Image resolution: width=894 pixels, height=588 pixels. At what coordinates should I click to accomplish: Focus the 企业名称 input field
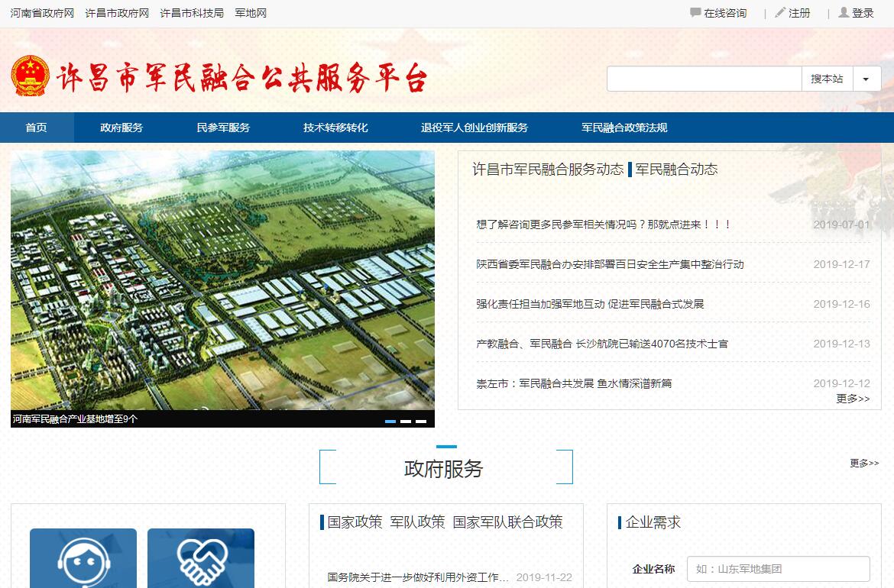click(778, 569)
